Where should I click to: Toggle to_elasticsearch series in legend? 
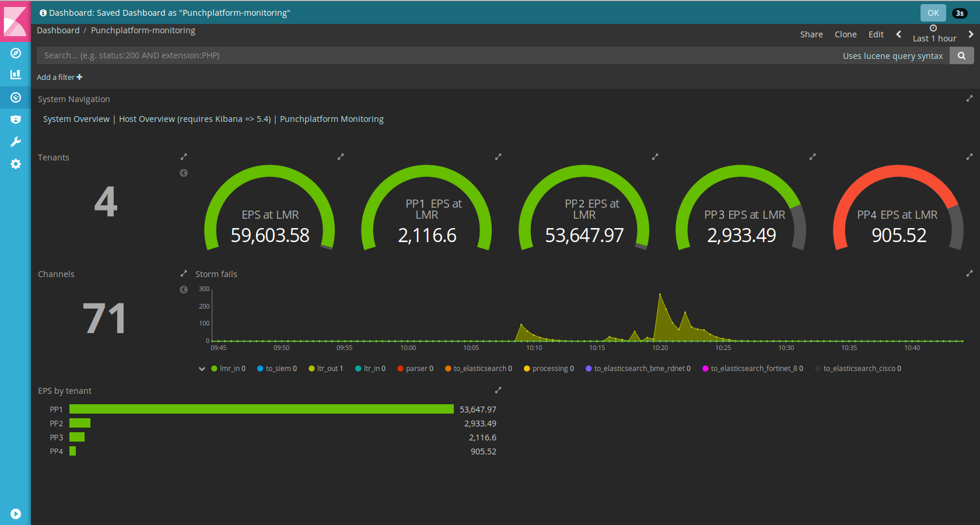(478, 369)
